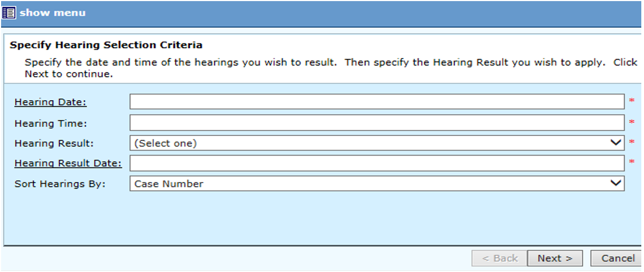Image resolution: width=644 pixels, height=272 pixels.
Task: Click the disabled < Back button
Action: (498, 258)
